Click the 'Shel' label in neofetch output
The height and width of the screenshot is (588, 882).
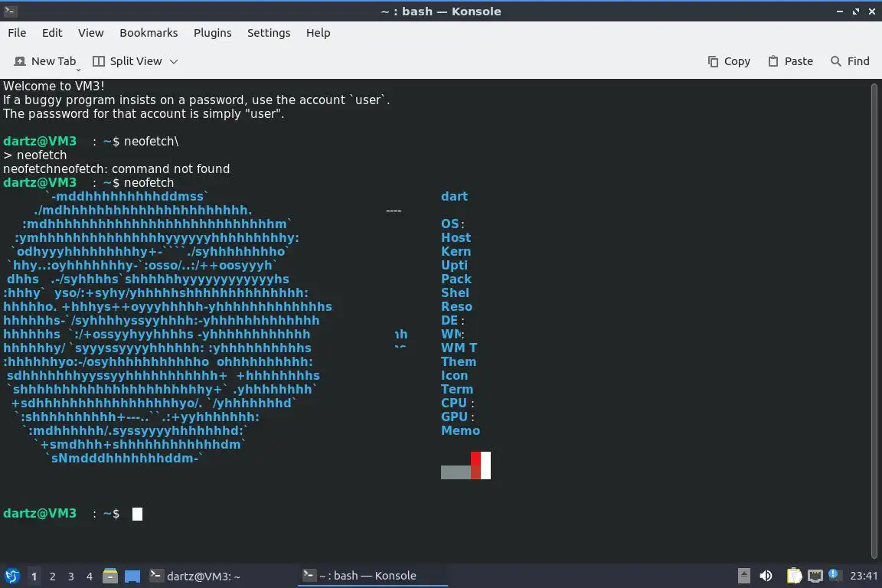[455, 292]
